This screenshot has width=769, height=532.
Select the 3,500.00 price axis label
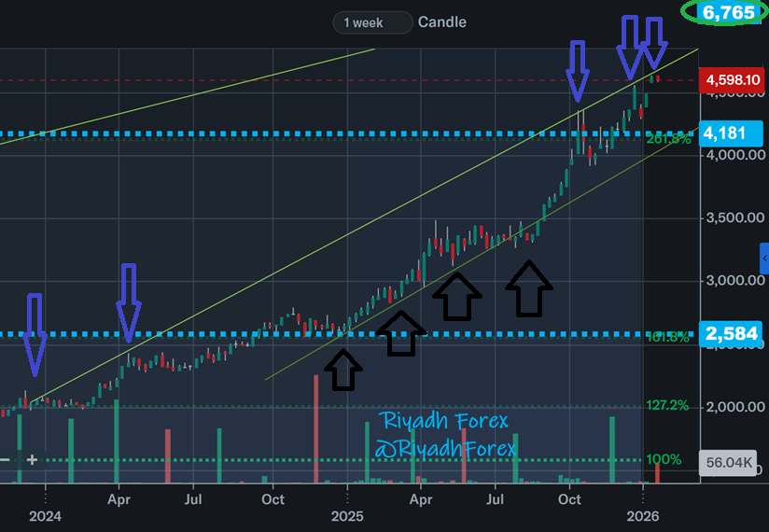pos(735,217)
